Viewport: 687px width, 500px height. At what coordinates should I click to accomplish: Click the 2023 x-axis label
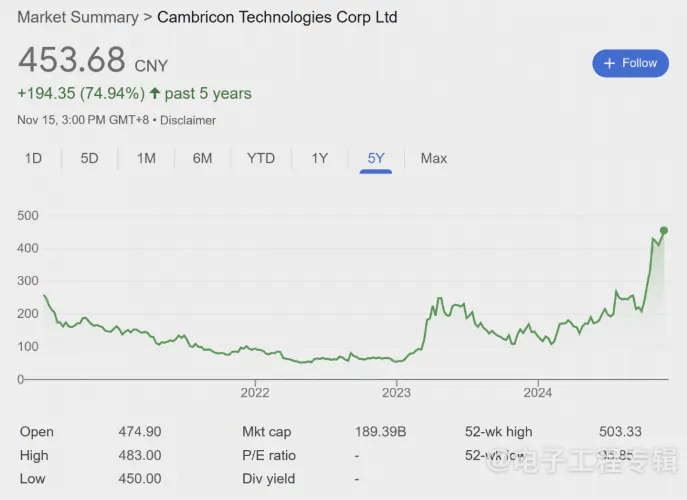coord(397,392)
